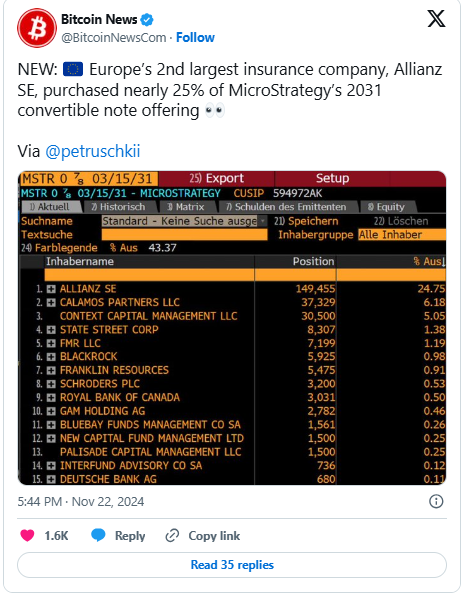Click the Read 35 replies button
The image size is (465, 595).
click(232, 565)
